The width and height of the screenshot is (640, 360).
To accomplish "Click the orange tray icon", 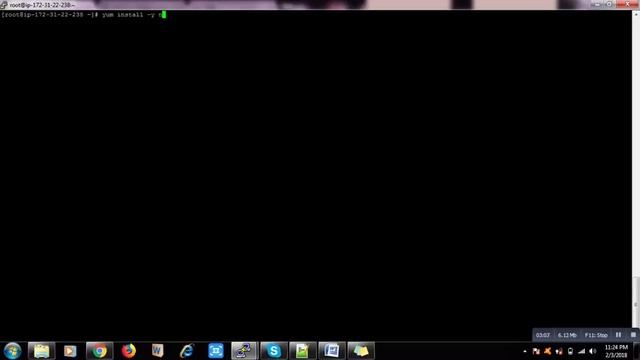I will coord(548,351).
